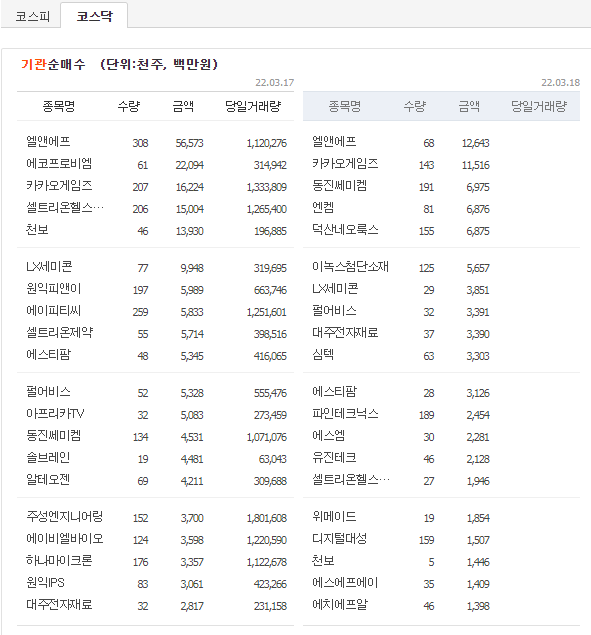Open 원익IPS stock link
The image size is (591, 635).
45,582
